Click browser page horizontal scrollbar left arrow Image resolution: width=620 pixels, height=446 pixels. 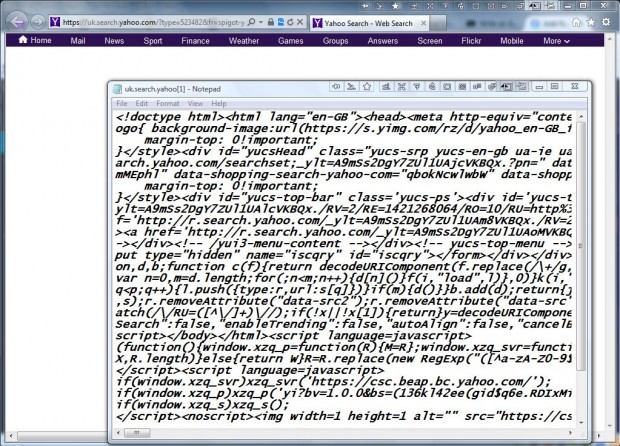(11, 436)
